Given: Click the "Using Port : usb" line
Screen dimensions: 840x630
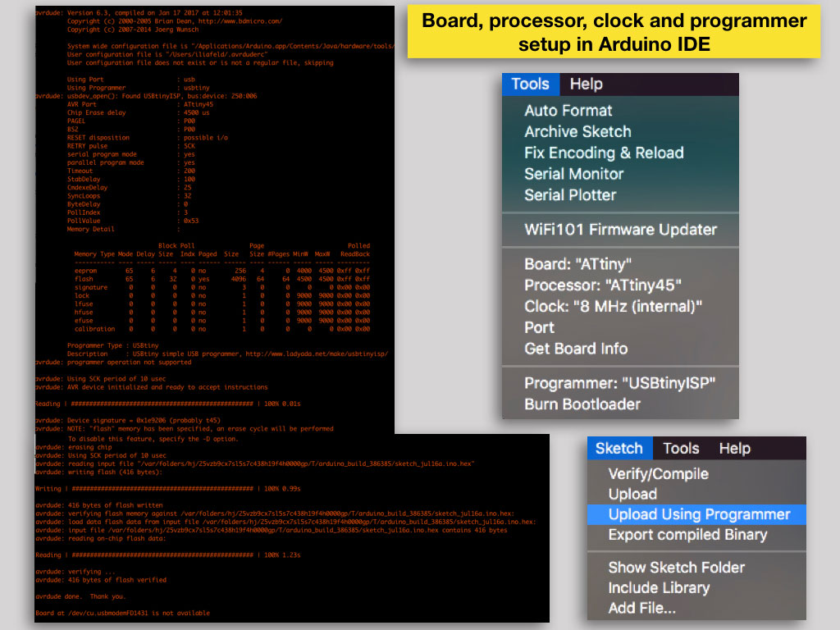Looking at the screenshot, I should (x=130, y=80).
